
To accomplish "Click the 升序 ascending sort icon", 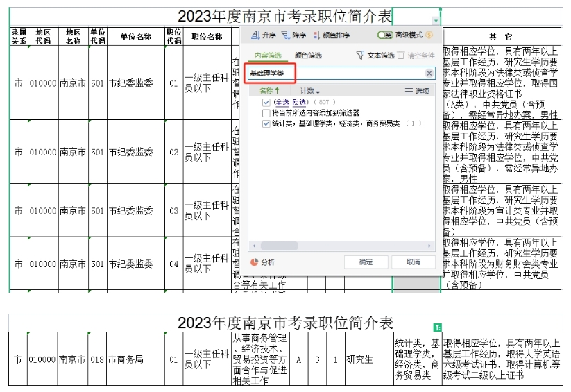I will (255, 35).
